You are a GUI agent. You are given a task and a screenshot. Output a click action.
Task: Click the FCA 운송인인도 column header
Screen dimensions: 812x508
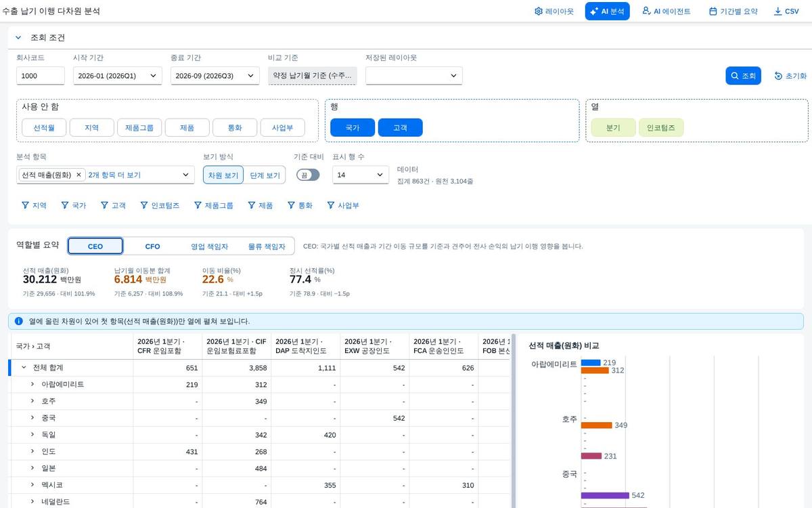click(443, 346)
